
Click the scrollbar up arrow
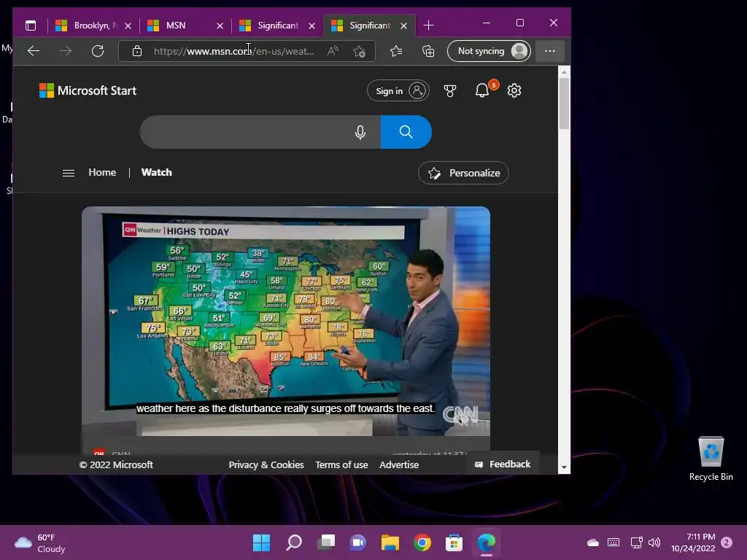[564, 72]
